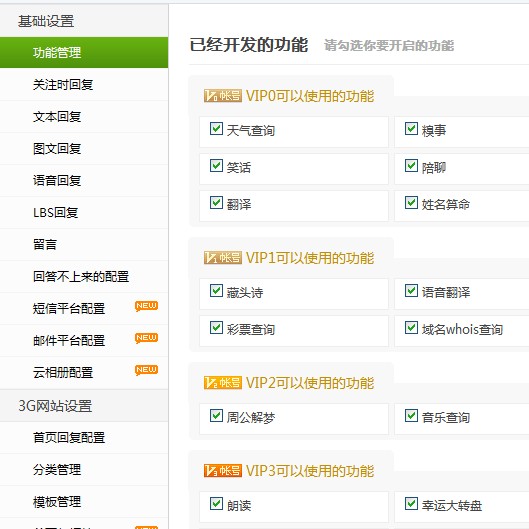The height and width of the screenshot is (529, 529).
Task: Expand the 3G网站设置 sidebar section
Action: [84, 406]
